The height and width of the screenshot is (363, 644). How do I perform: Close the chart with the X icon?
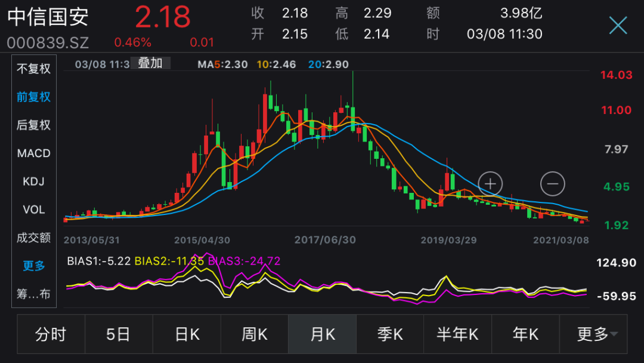click(x=618, y=26)
